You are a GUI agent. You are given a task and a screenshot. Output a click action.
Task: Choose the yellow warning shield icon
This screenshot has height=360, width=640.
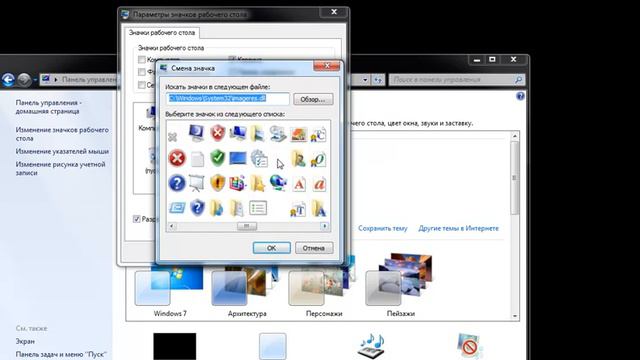[x=218, y=183]
